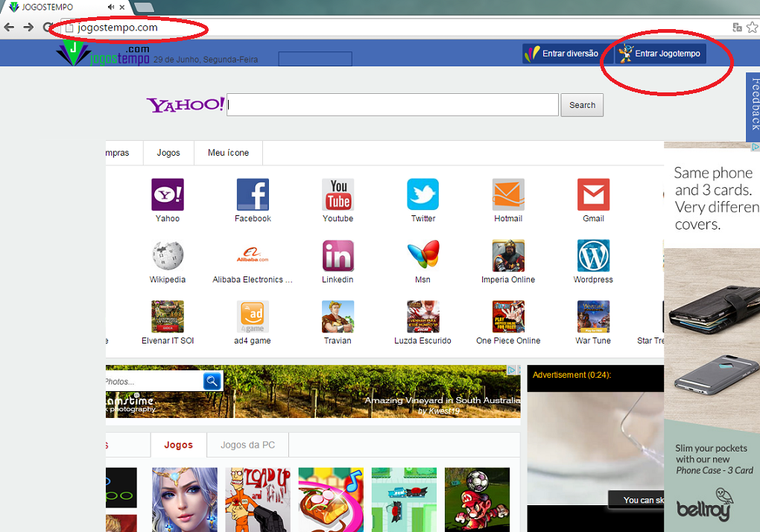Focus the Yahoo search text field
This screenshot has width=760, height=532.
[x=393, y=104]
